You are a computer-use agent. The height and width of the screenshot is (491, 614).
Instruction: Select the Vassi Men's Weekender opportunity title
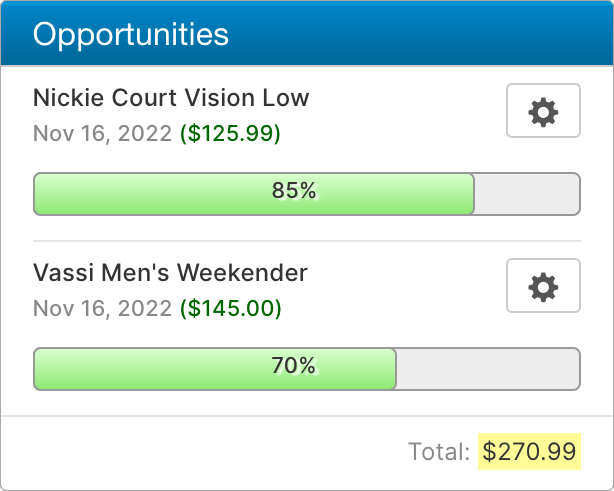click(170, 273)
